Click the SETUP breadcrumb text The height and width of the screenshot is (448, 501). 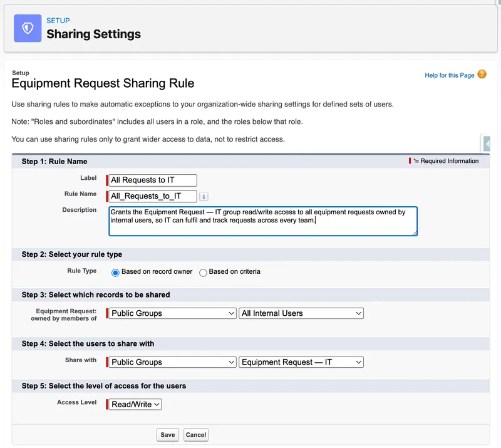[58, 21]
